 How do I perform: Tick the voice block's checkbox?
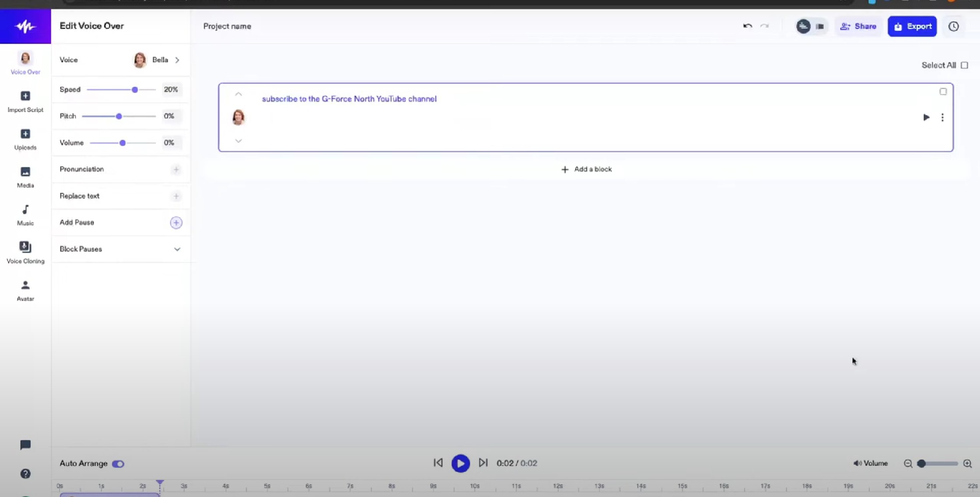click(943, 92)
